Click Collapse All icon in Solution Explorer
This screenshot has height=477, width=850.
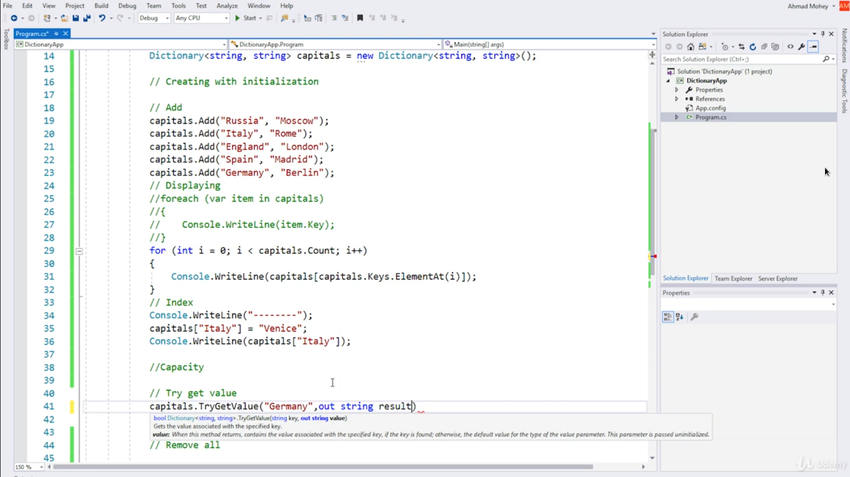(764, 47)
